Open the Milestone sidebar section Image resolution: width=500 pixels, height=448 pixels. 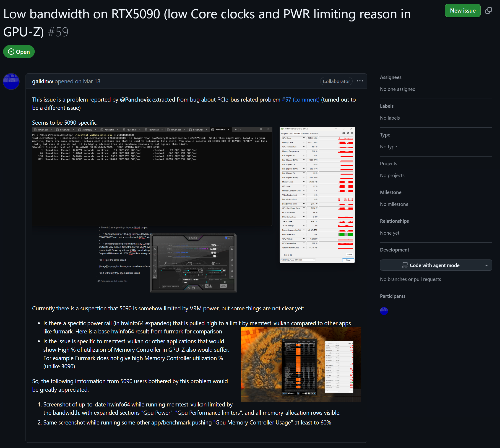point(391,192)
